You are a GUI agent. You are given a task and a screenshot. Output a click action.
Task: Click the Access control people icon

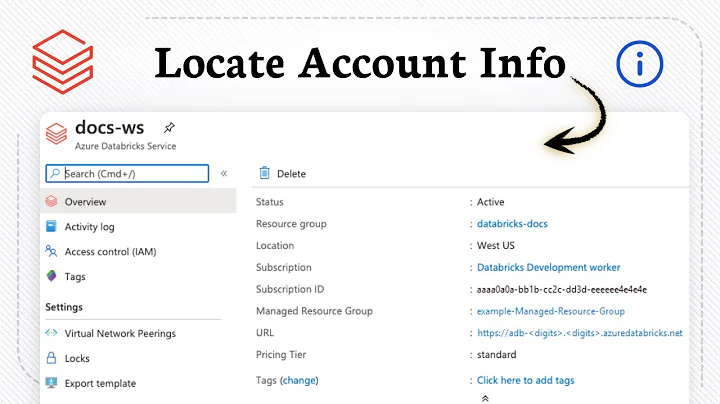point(51,251)
